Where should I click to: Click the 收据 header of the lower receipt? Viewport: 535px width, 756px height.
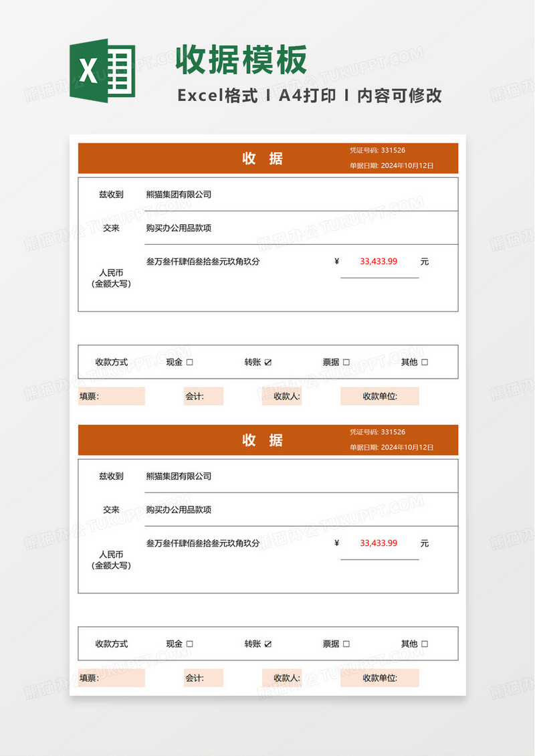tap(263, 440)
